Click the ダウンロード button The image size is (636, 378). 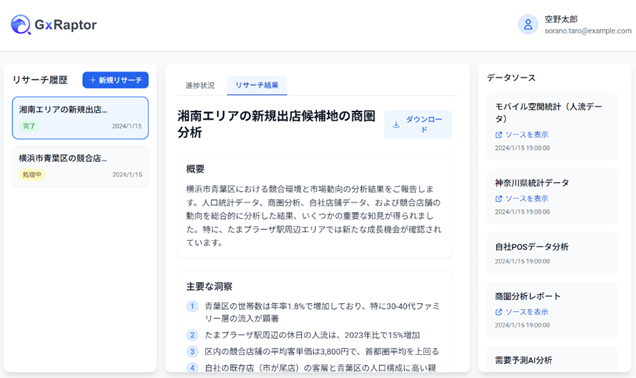[418, 125]
